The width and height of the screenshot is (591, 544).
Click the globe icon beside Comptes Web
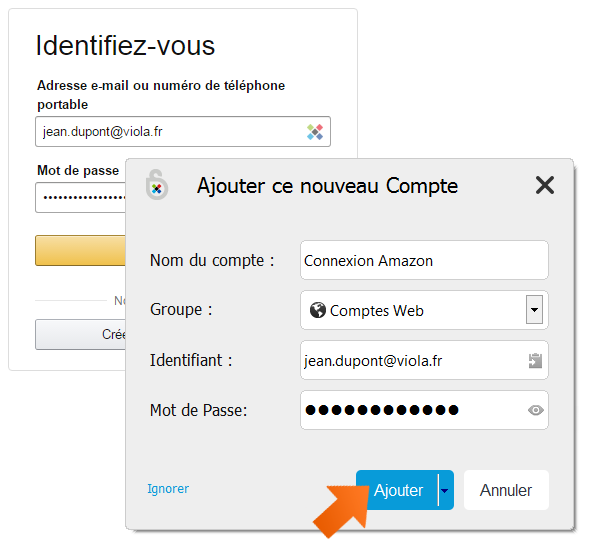tap(317, 310)
